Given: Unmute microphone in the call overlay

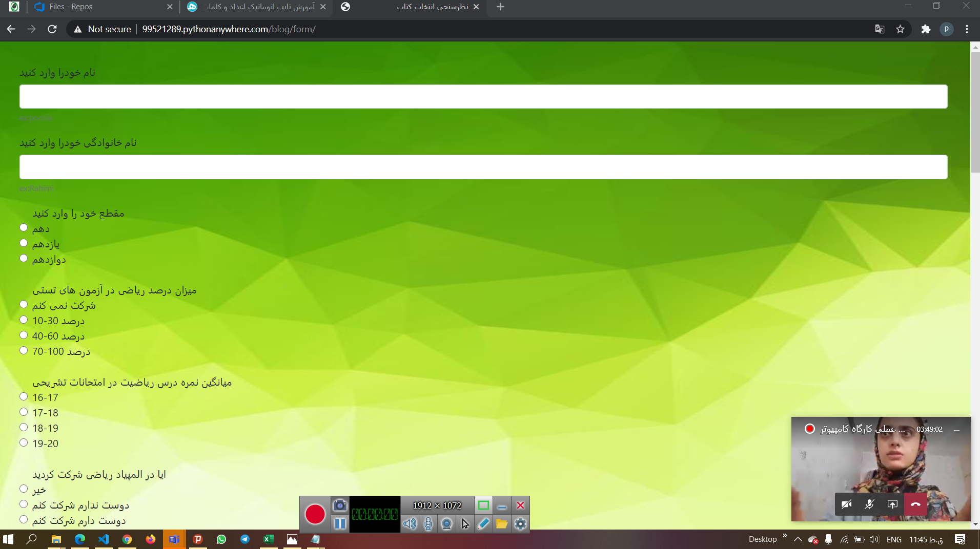Looking at the screenshot, I should [x=869, y=504].
